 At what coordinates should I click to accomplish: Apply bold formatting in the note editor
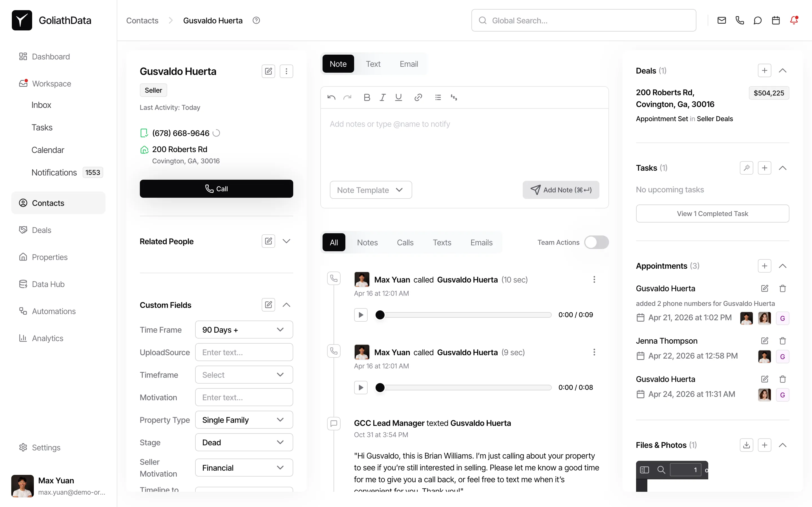[367, 97]
